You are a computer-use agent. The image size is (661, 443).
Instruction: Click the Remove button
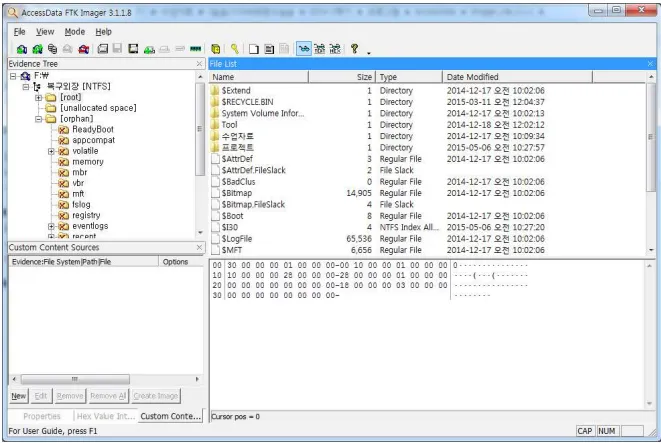pyautogui.click(x=70, y=396)
